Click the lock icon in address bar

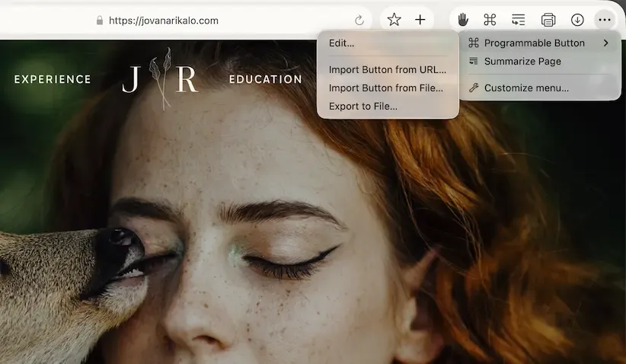(100, 21)
